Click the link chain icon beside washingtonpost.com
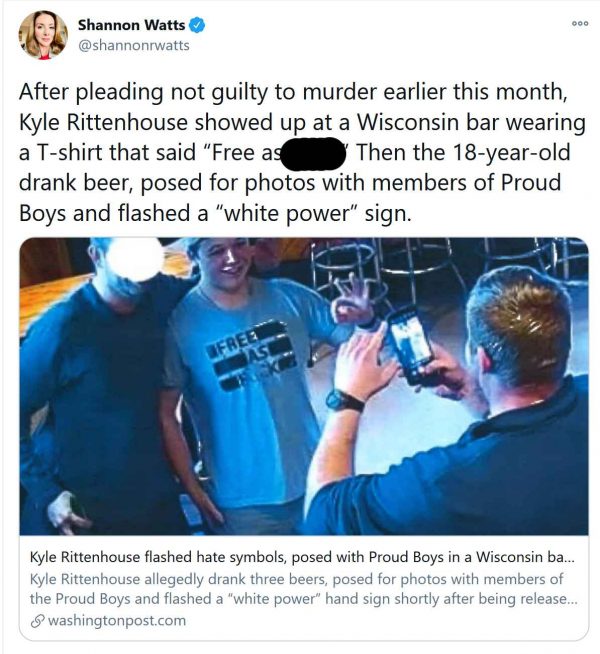Viewport: 600px width, 654px height. (38, 621)
